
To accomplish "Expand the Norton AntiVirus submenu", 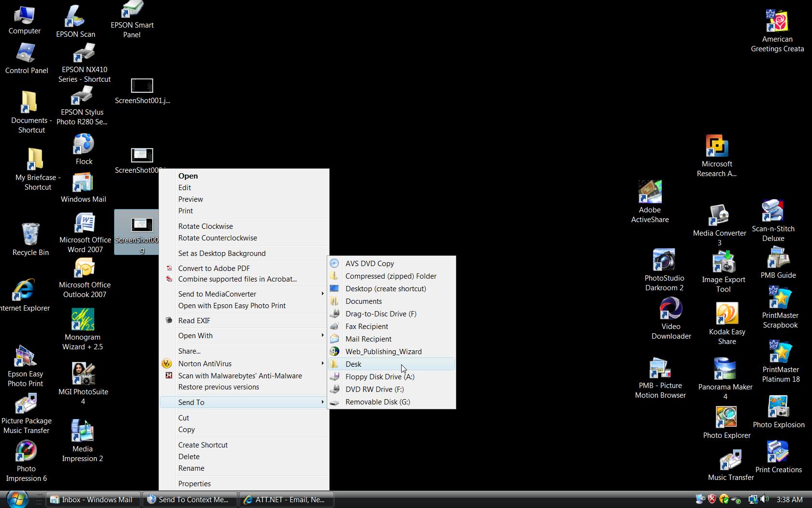I will [x=244, y=363].
